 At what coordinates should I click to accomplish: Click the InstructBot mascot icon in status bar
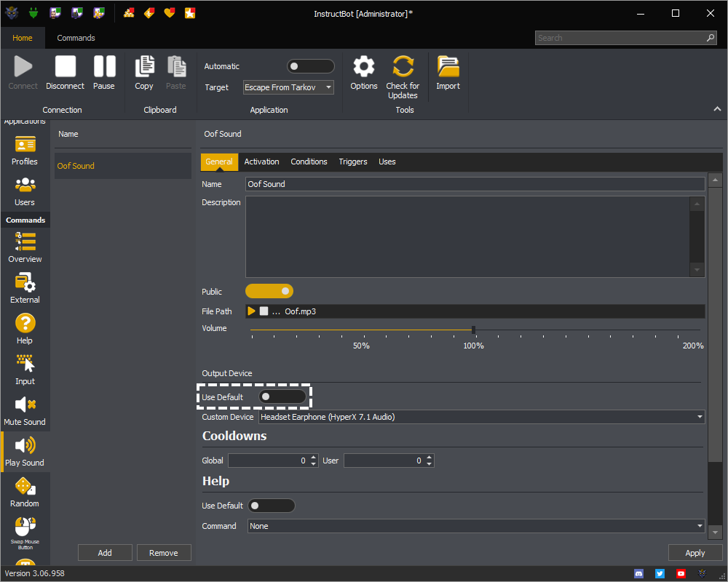tap(702, 574)
